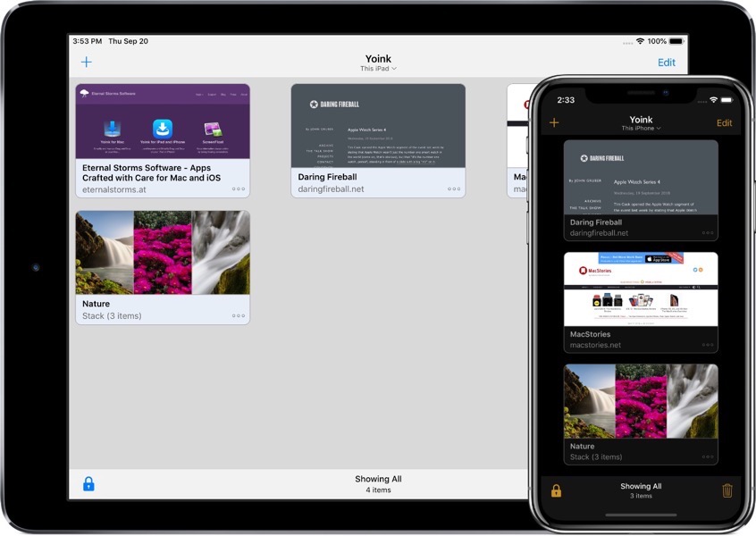Click daringfireball.net text on iPad card
This screenshot has height=536, width=756.
tap(331, 189)
